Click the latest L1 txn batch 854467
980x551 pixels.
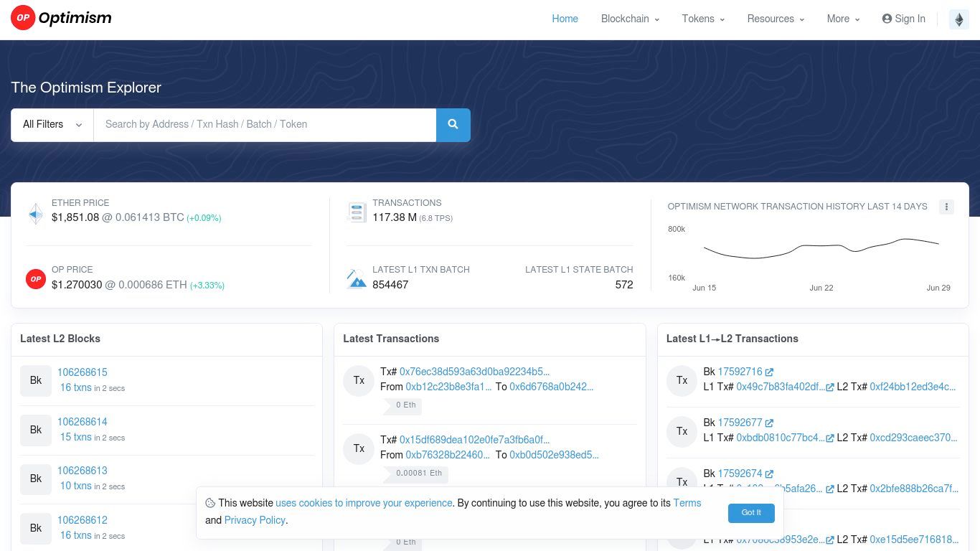coord(390,285)
